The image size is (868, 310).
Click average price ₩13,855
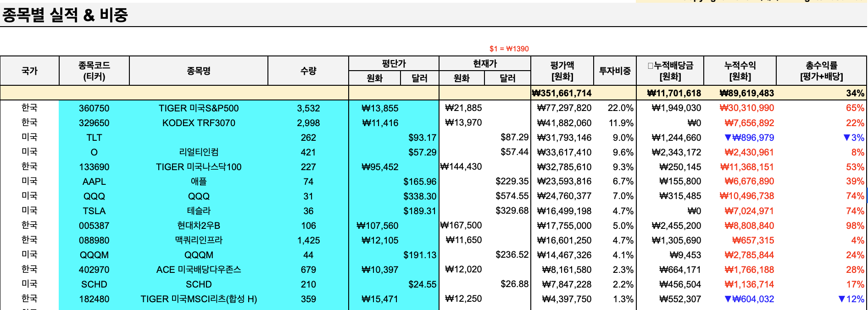coord(380,108)
